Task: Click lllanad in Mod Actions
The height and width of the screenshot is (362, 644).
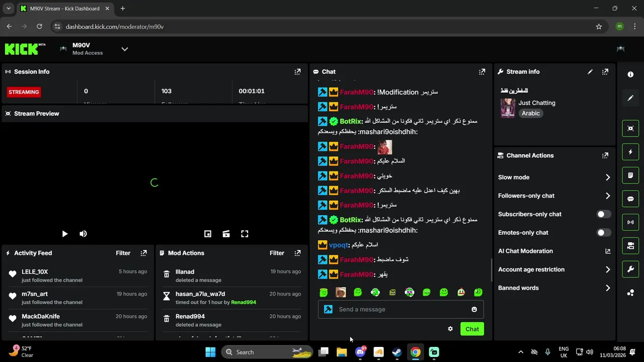Action: 185,271
